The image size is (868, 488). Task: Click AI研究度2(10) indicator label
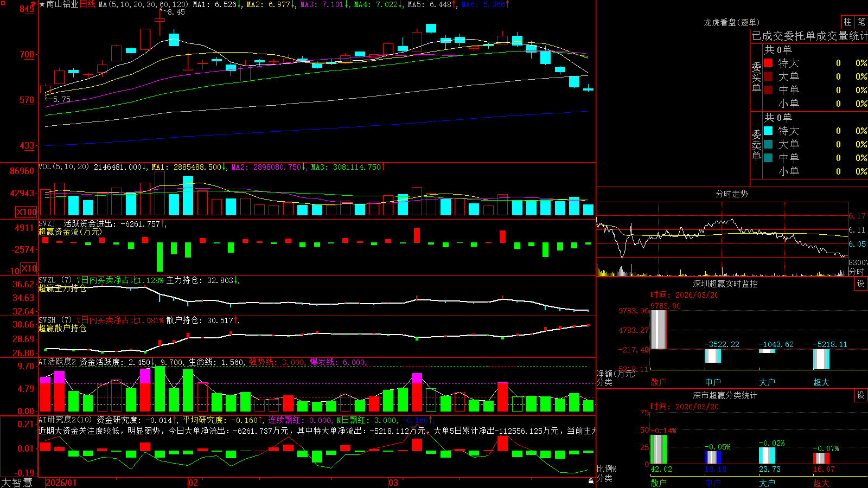(66, 420)
